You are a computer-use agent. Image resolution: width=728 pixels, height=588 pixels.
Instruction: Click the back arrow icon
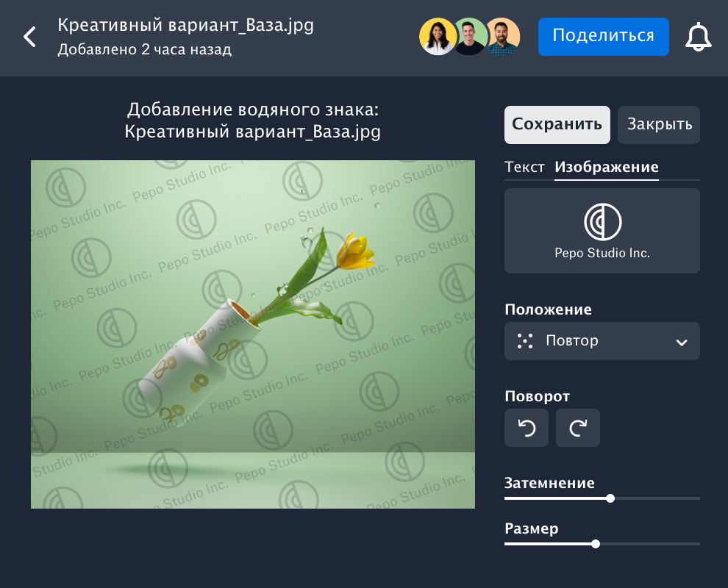29,37
